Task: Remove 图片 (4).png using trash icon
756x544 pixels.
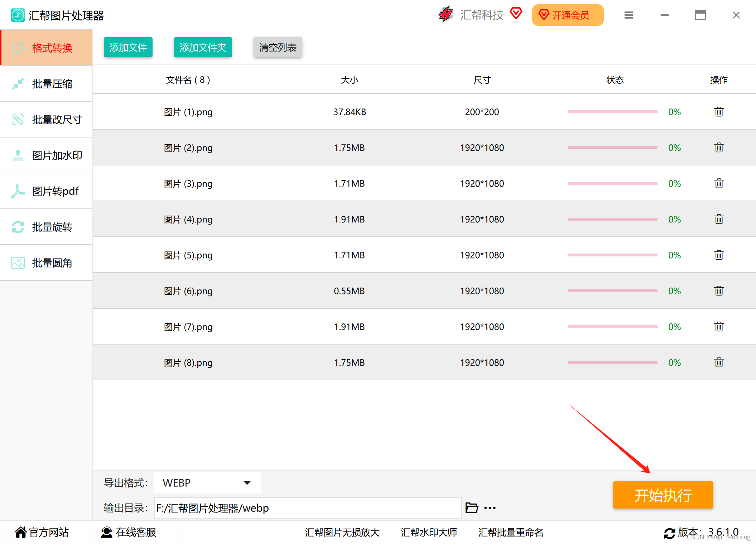Action: 719,219
